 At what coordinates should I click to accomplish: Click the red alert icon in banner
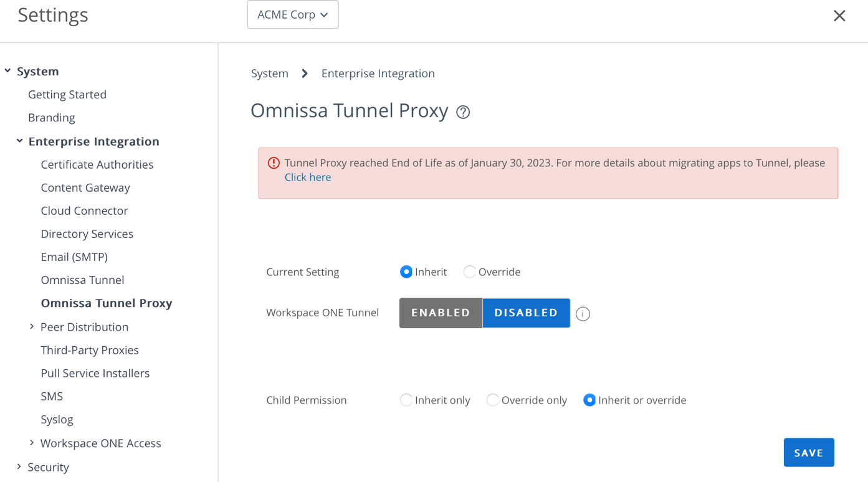(x=274, y=163)
